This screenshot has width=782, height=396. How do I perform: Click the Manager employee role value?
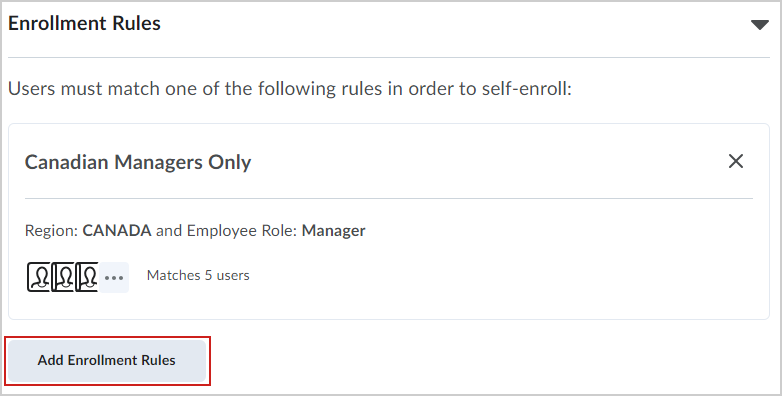click(x=334, y=230)
